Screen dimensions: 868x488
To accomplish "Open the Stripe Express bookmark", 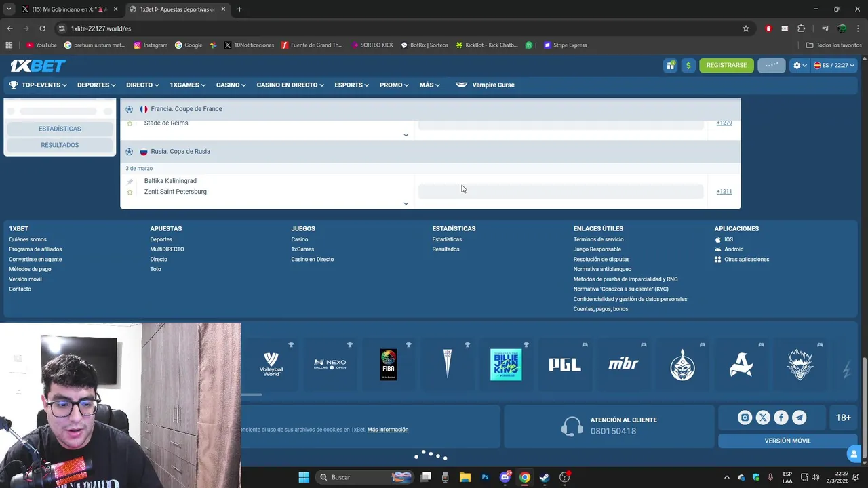I will 565,45.
